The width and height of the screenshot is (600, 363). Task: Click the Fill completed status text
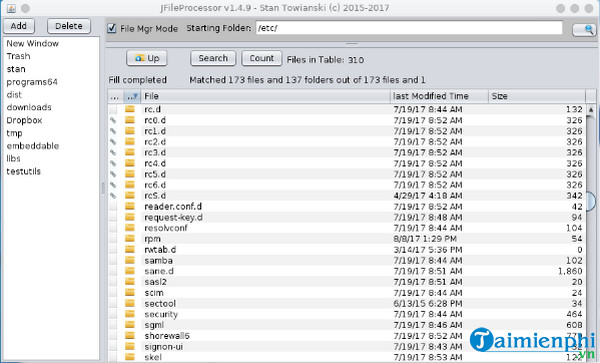(x=138, y=80)
